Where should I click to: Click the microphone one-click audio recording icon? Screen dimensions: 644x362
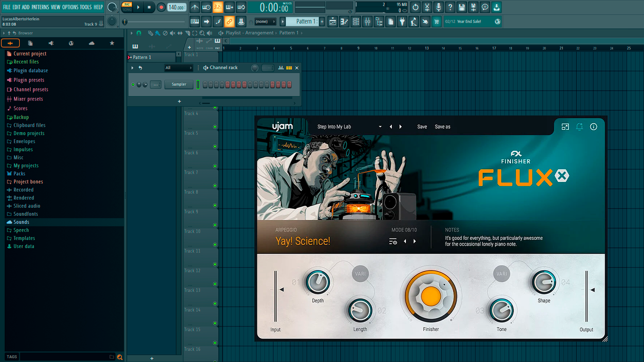(x=438, y=7)
